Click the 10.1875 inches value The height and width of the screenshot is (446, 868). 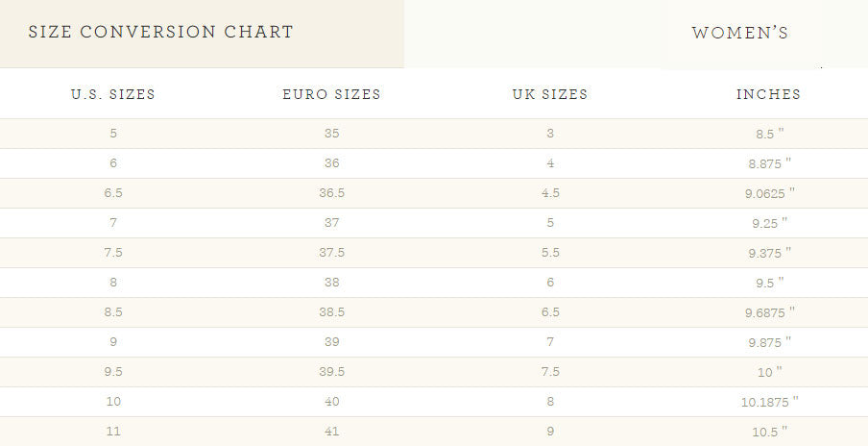770,402
